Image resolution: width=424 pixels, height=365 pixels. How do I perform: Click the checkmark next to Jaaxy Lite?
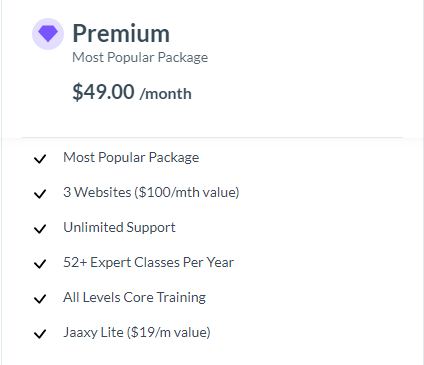[x=40, y=334]
